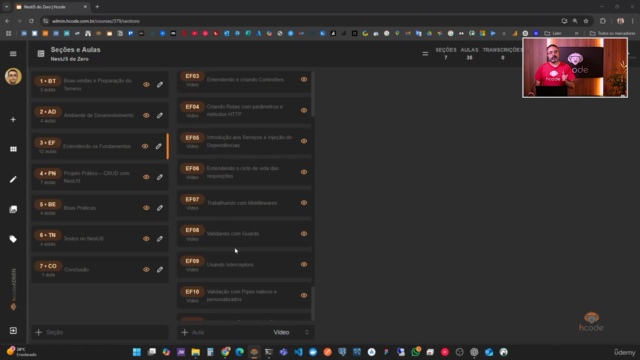640x360 pixels.
Task: Toggle visibility of section 4 PN
Action: (x=146, y=177)
